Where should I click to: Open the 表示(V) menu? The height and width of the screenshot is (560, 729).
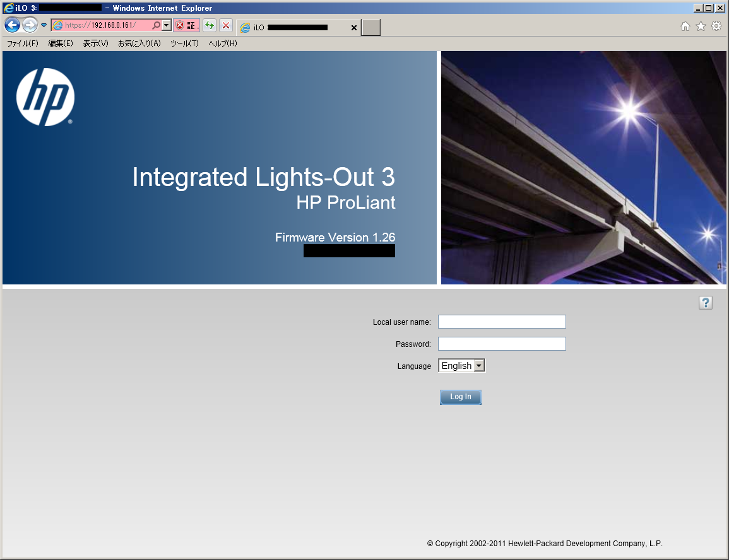pyautogui.click(x=95, y=43)
